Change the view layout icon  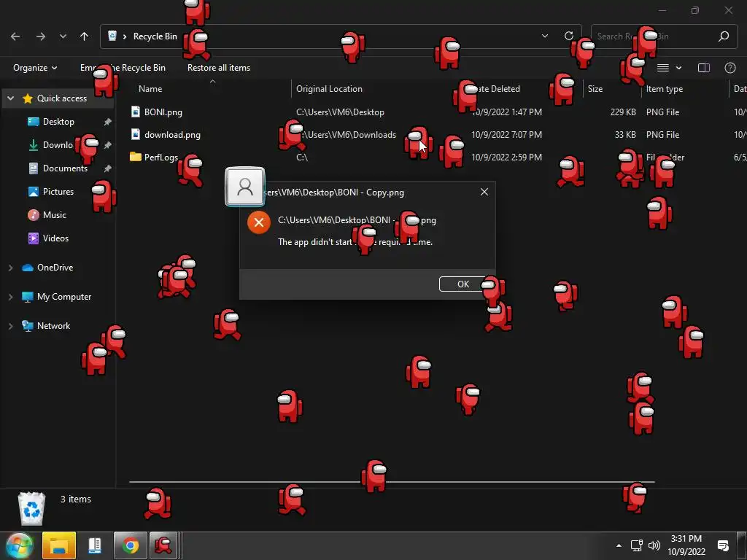coord(663,68)
